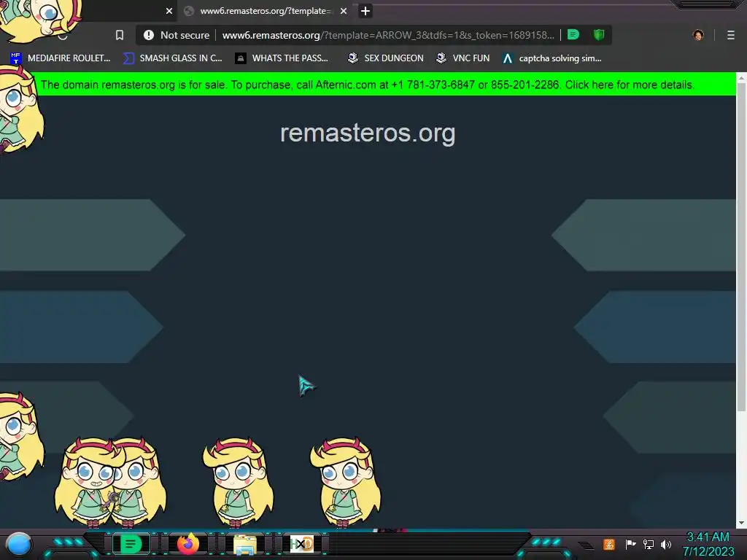Click the domain for sale green banner

368,85
